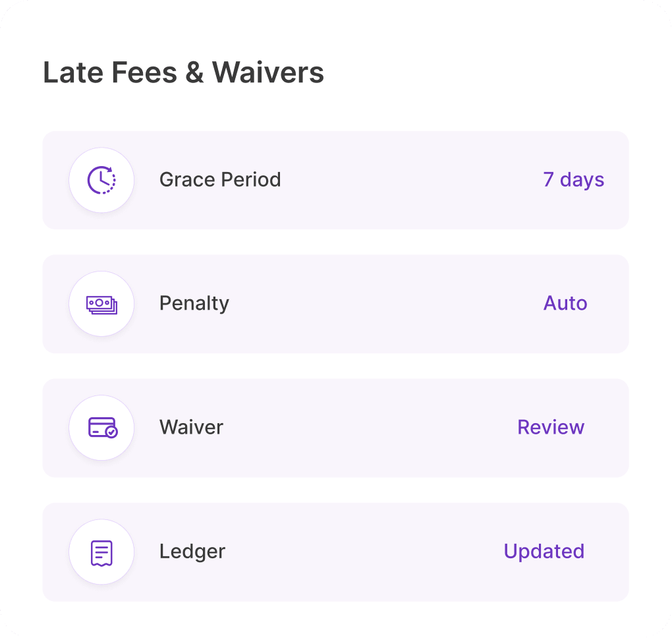The width and height of the screenshot is (672, 638).
Task: Select the Grace Period label
Action: click(x=220, y=180)
